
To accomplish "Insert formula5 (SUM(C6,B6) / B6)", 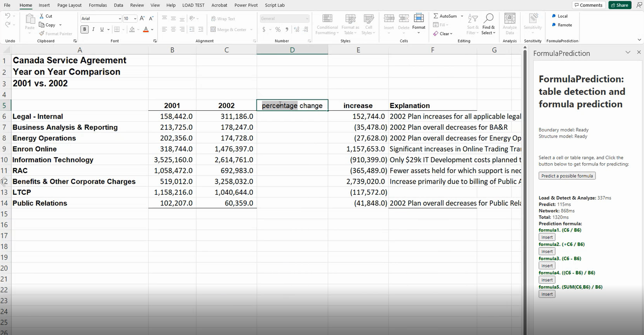I will pyautogui.click(x=547, y=294).
